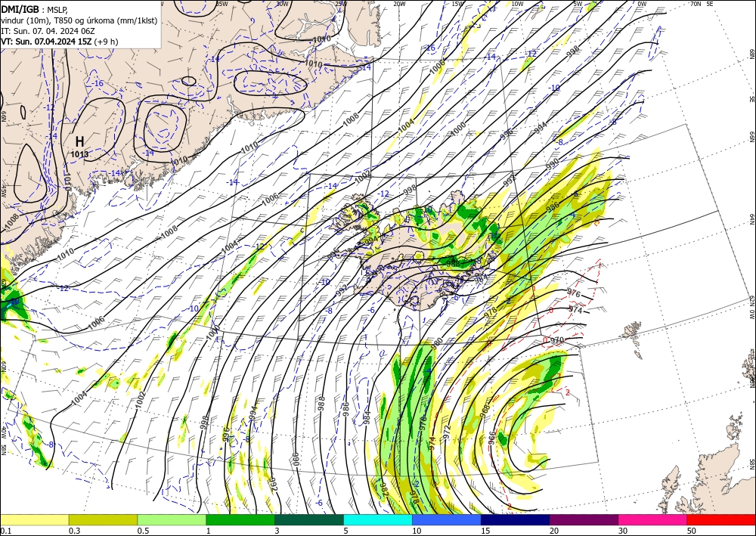Click the '20' legend scale number
756x536 pixels.
[554, 531]
